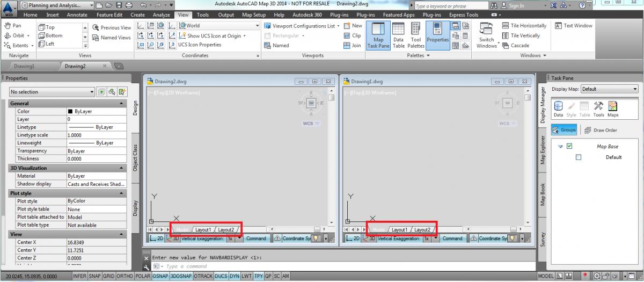This screenshot has width=644, height=282.
Task: Open the No selection dropdown
Action: (52, 92)
